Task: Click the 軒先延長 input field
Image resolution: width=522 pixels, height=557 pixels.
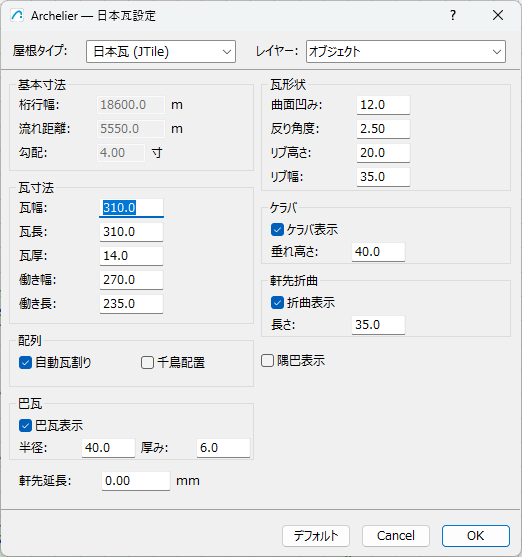Action: 136,481
